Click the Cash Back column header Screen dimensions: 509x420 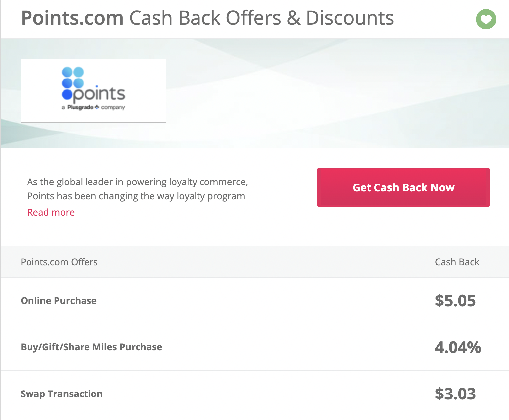click(x=457, y=262)
